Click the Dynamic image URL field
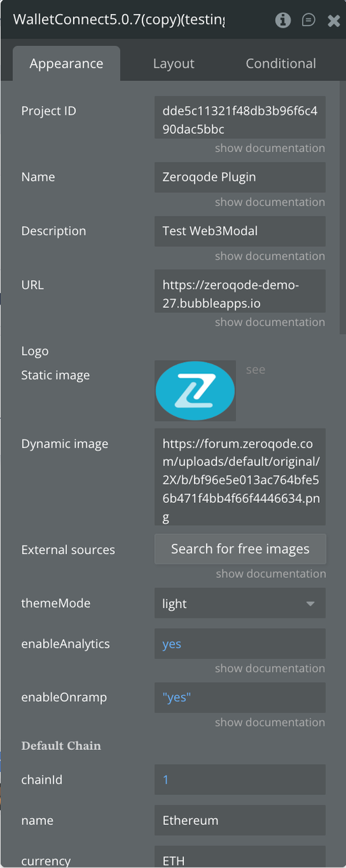 (x=240, y=477)
